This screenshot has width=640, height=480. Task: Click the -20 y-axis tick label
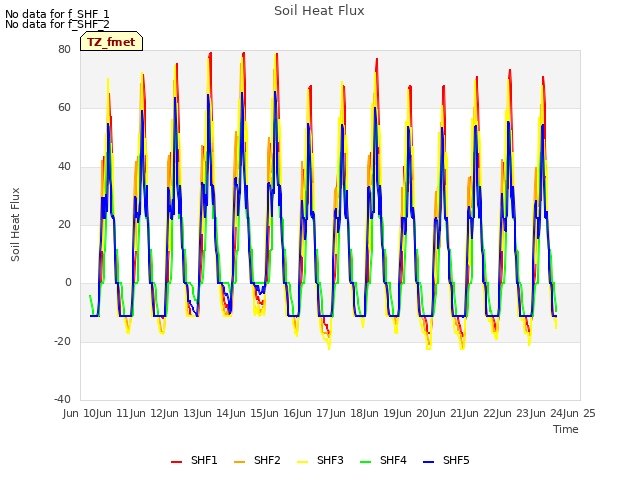pyautogui.click(x=62, y=341)
